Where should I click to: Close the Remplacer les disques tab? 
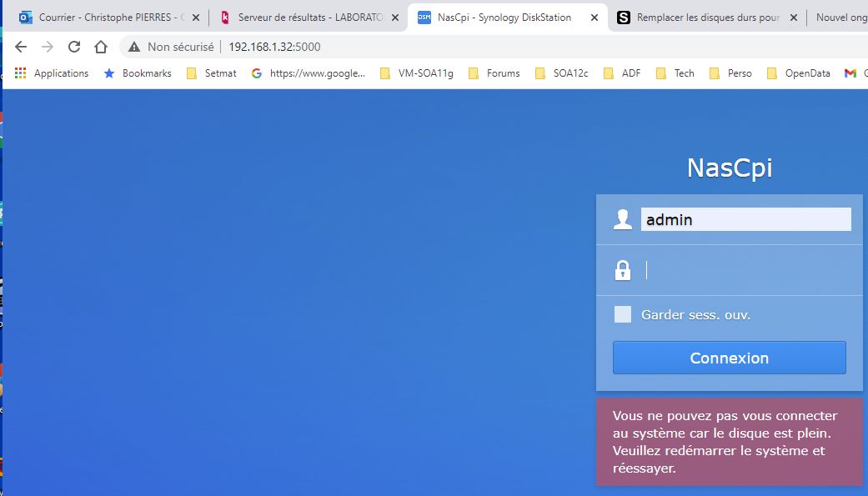pos(794,18)
